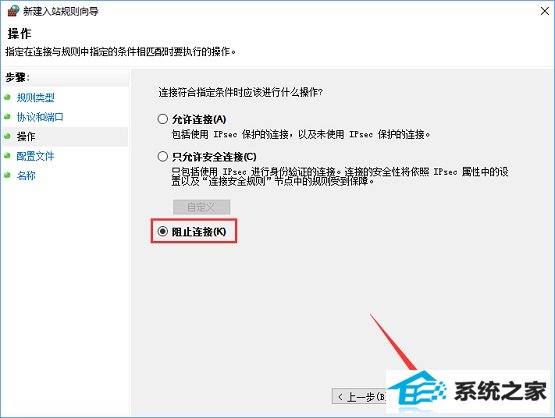Click the 阻止连接(K) option label text

tap(199, 232)
